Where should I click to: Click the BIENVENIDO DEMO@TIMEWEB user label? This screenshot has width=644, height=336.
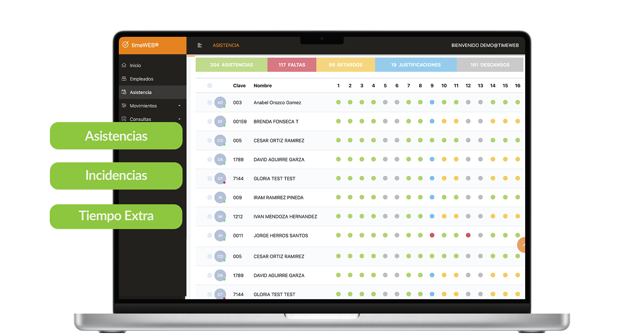[x=485, y=45]
